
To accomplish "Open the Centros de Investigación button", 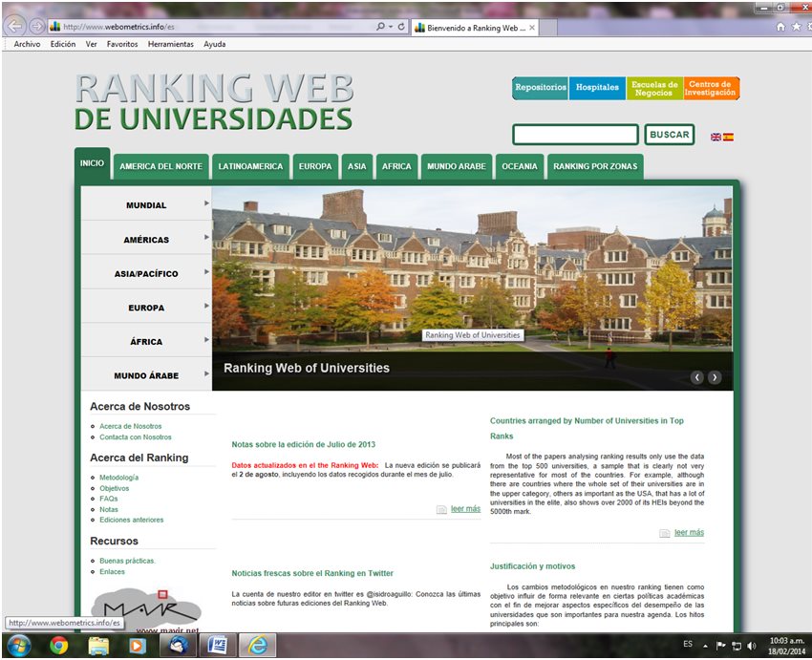I will [x=711, y=88].
